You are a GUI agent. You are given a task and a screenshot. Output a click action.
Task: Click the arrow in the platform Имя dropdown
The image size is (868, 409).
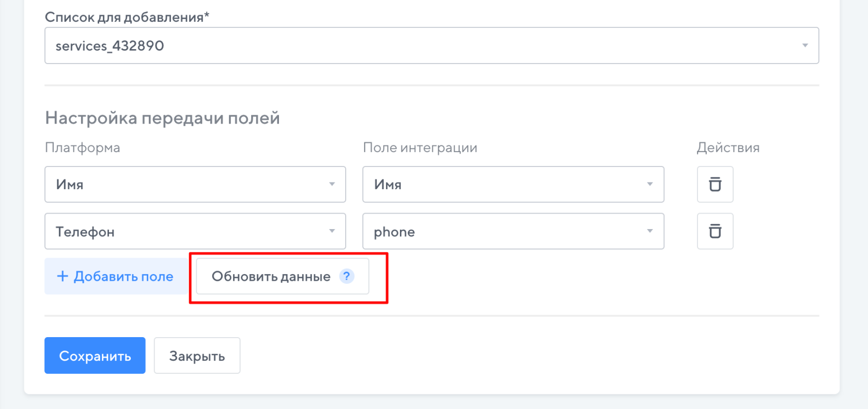click(x=332, y=184)
